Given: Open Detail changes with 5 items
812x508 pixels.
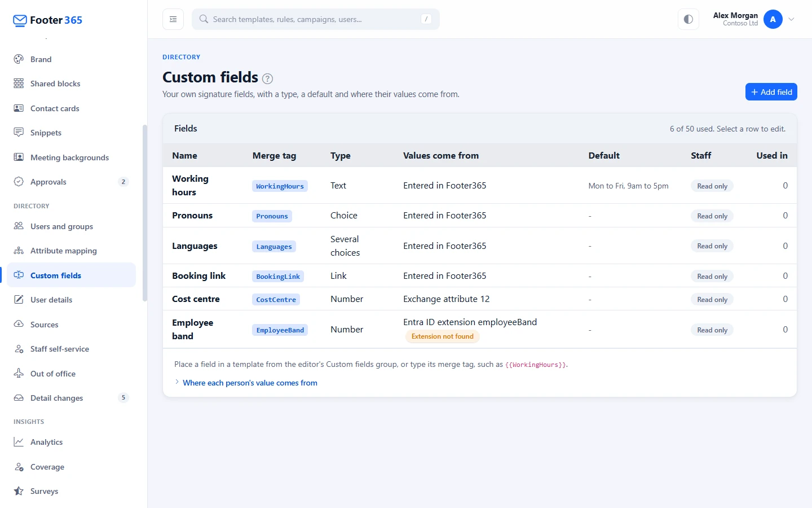Looking at the screenshot, I should point(71,398).
